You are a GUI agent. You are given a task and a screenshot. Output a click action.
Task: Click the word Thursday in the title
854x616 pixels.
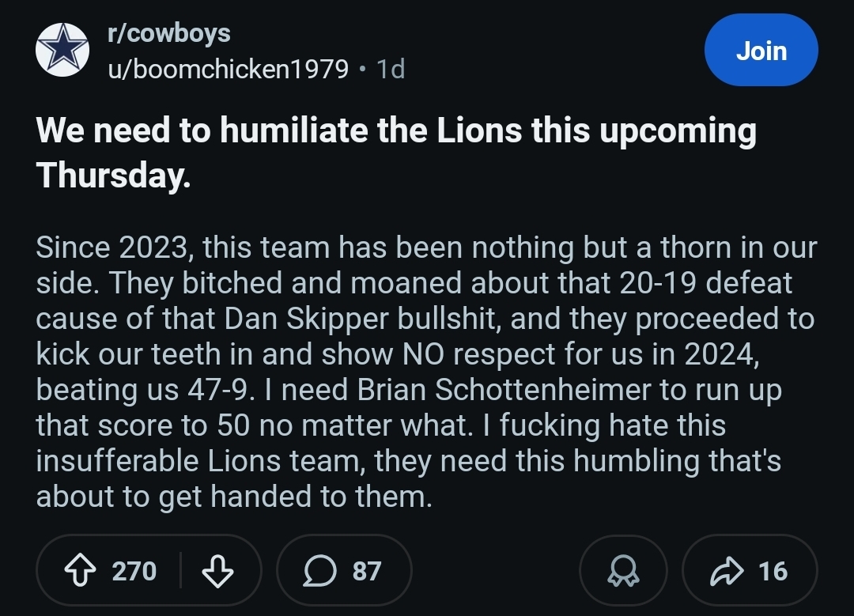coord(113,176)
